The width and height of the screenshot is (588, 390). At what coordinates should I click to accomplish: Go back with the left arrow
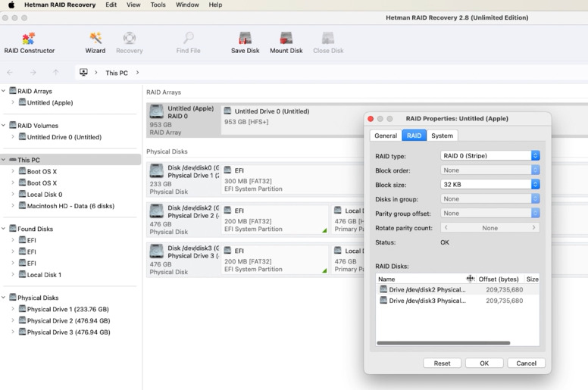[10, 73]
